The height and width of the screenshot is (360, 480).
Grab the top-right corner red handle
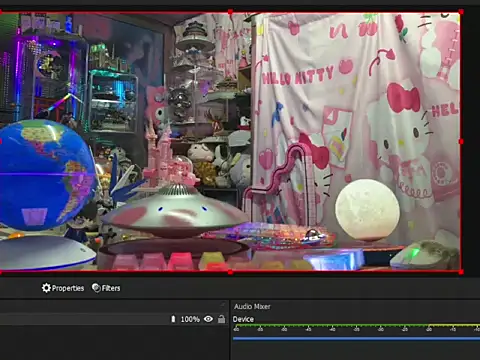tap(461, 12)
